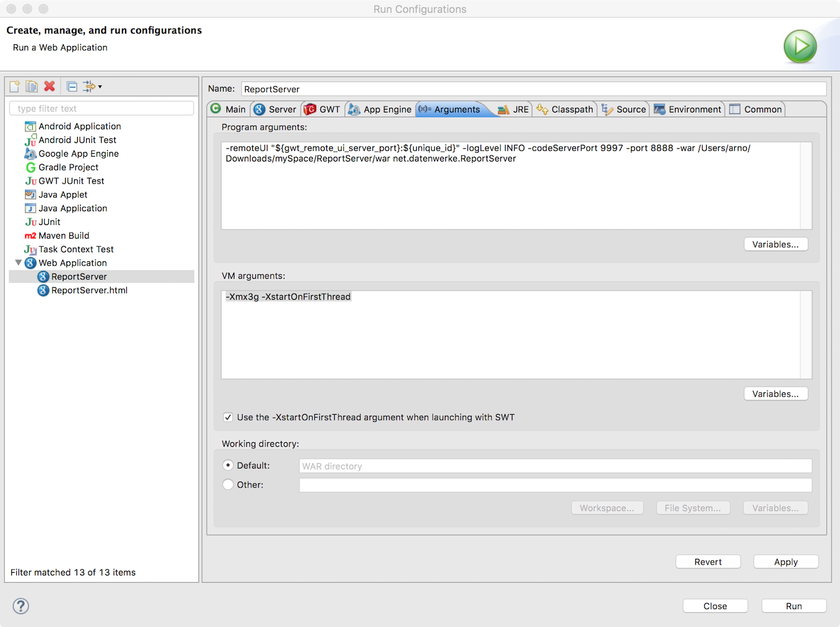The height and width of the screenshot is (627, 840).
Task: Open the JRE tab
Action: point(514,109)
